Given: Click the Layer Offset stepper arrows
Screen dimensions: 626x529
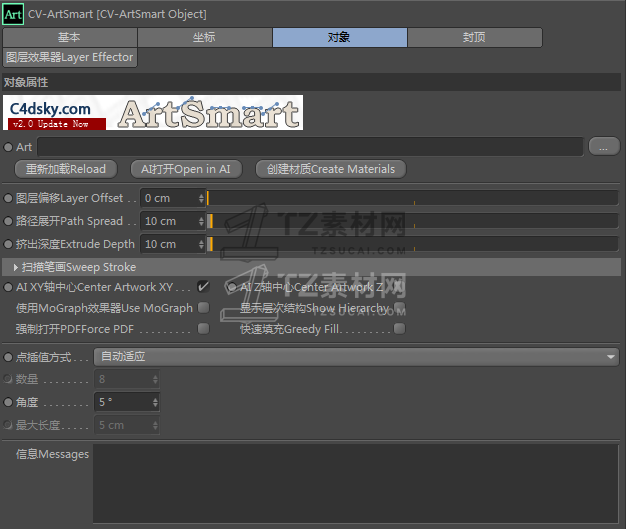Looking at the screenshot, I should pyautogui.click(x=201, y=198).
